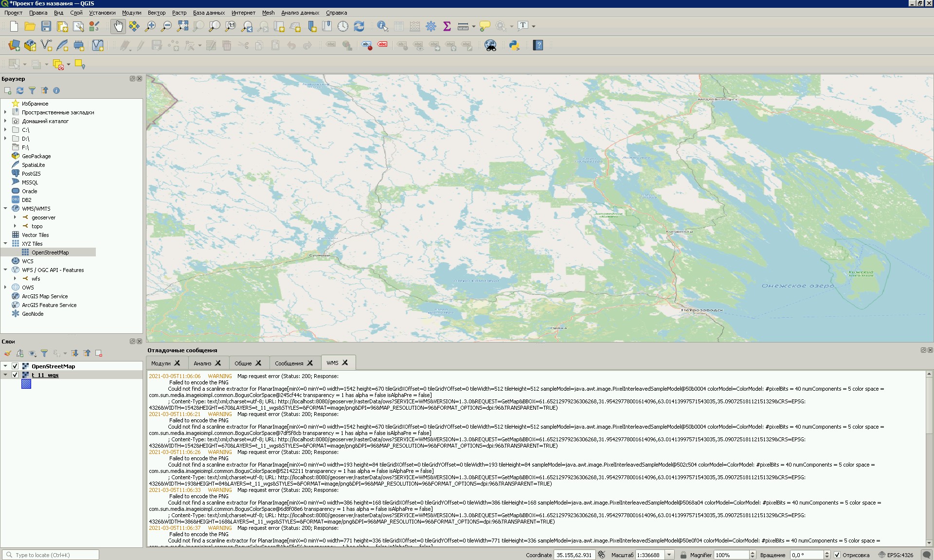Click the Measure Line tool
This screenshot has height=560, width=934.
(x=464, y=27)
